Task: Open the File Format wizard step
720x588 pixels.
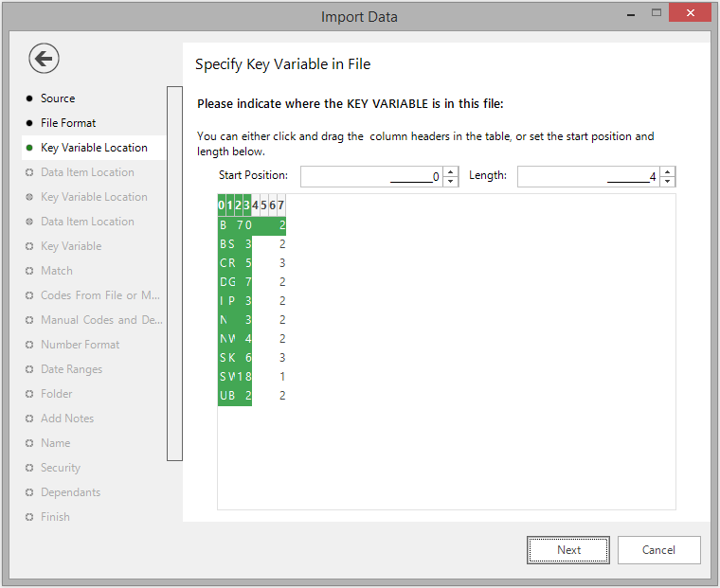Action: coord(68,123)
